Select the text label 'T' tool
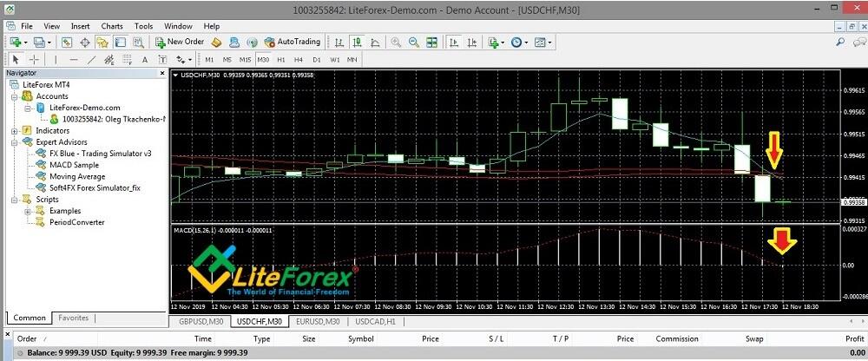This screenshot has width=868, height=361. point(162,59)
